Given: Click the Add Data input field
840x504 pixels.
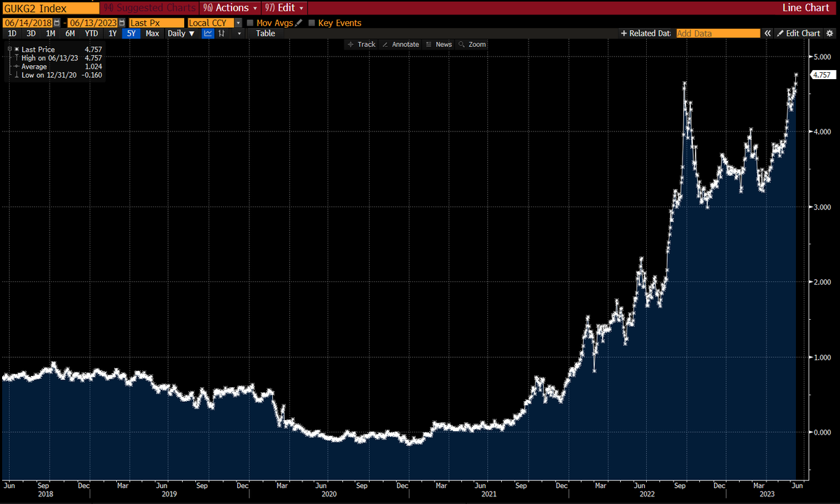Looking at the screenshot, I should (x=717, y=33).
